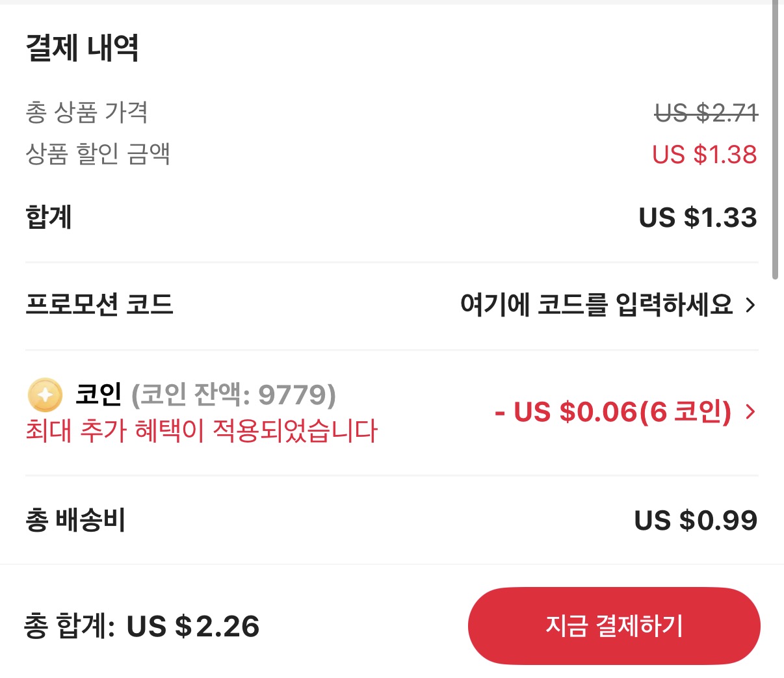Open the coin balance details showing 9779 coins

[235, 394]
